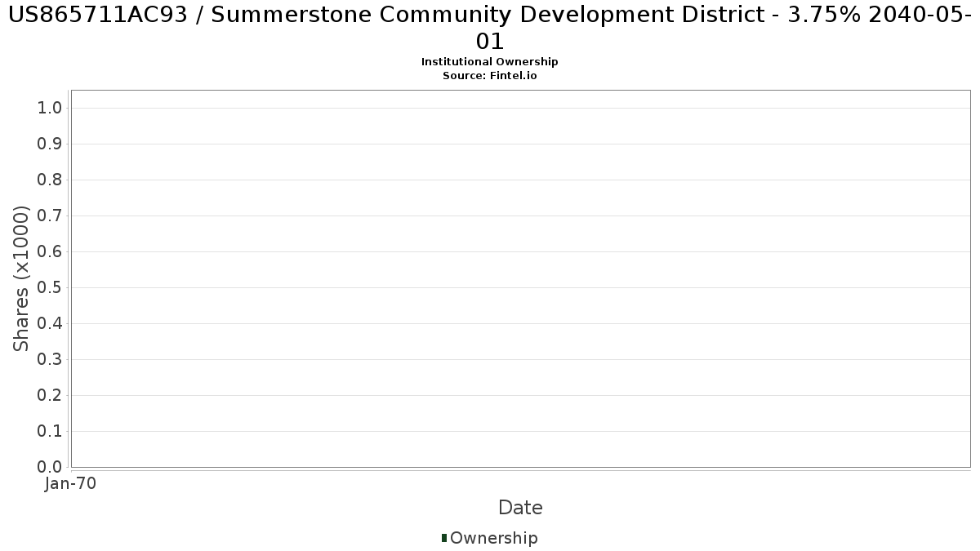The image size is (980, 551).
Task: Click the Shares (x1000) y-axis title
Action: [x=21, y=279]
